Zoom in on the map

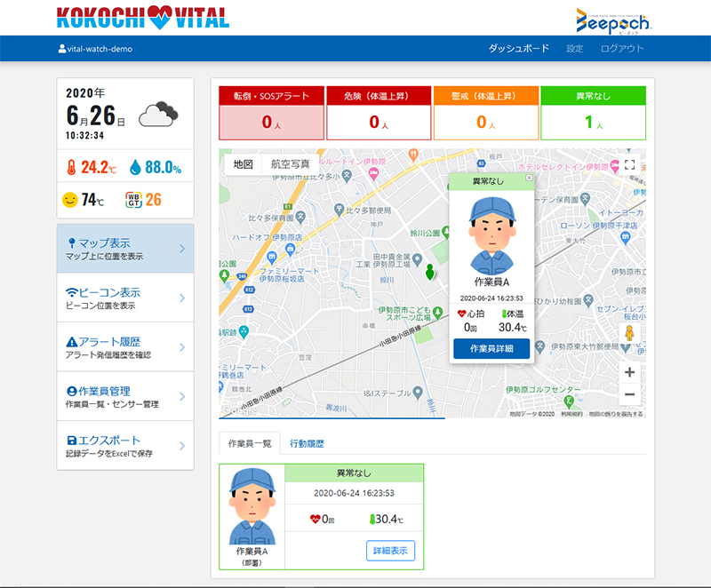(x=629, y=372)
